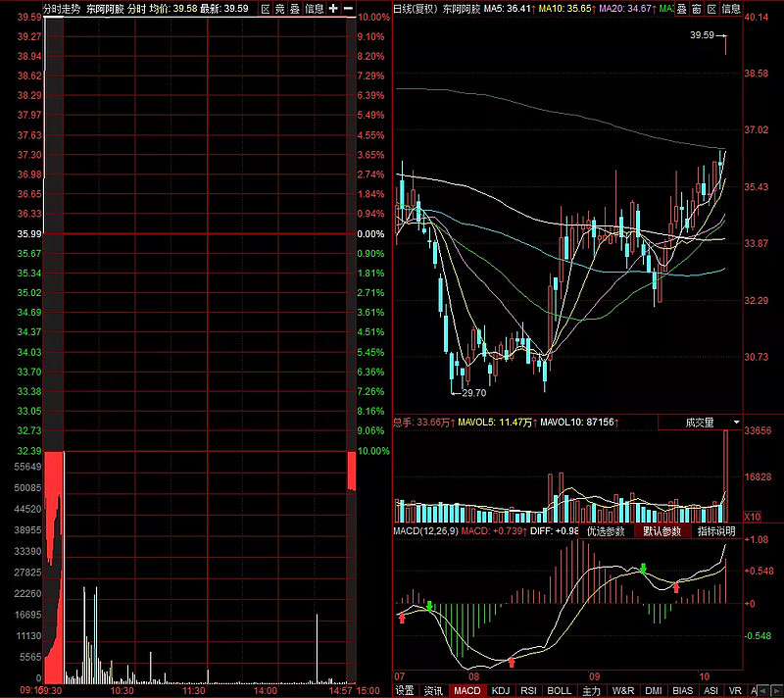Switch to the BIAS indicator tab

pyautogui.click(x=682, y=690)
